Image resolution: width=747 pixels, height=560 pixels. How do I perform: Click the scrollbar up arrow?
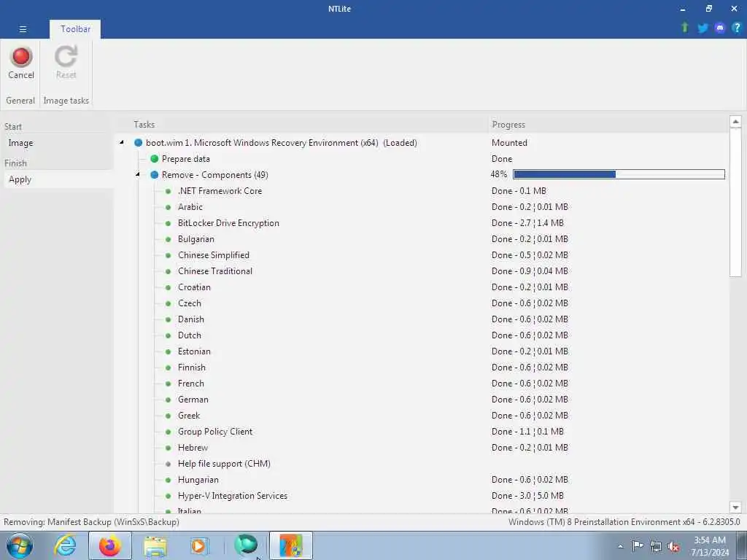[x=735, y=122]
